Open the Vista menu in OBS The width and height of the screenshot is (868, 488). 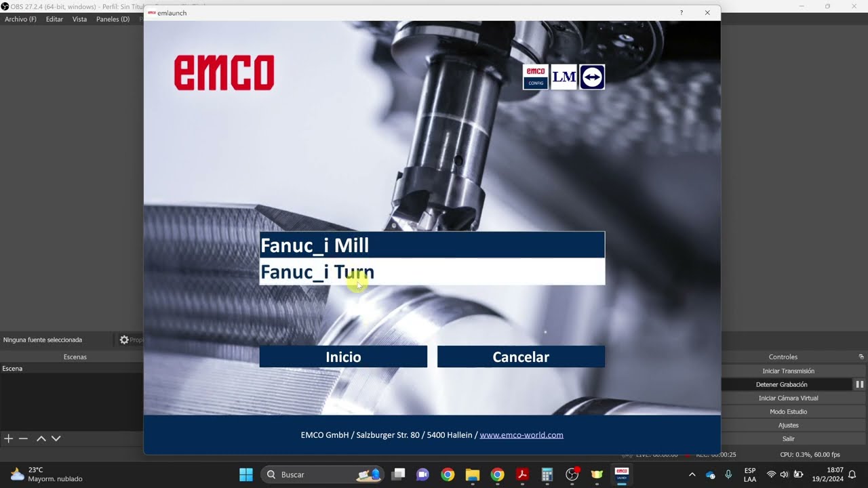[x=79, y=19]
